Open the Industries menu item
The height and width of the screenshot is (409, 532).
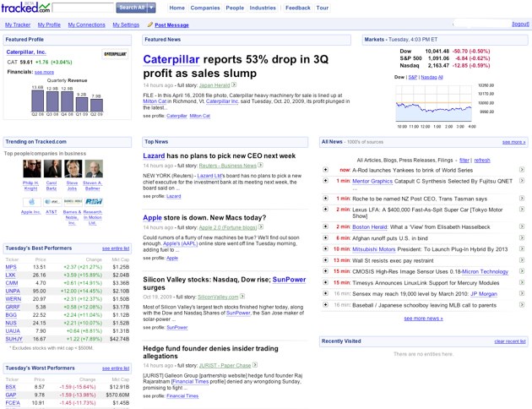[x=263, y=8]
